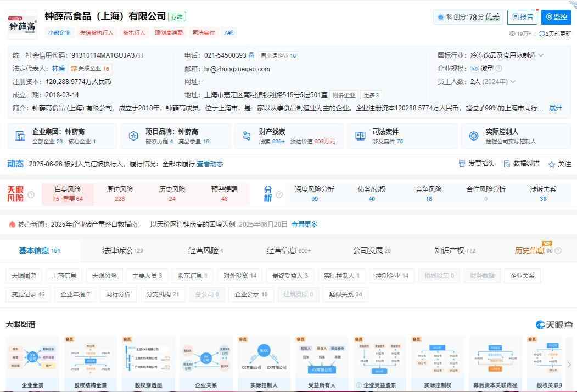The width and height of the screenshot is (577, 392).
Task: Click the 查看动态 link
Action: pos(210,164)
